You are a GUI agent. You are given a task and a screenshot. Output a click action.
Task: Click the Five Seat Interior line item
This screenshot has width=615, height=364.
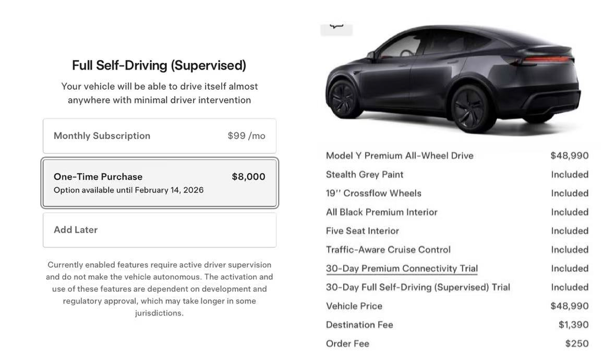tap(363, 230)
